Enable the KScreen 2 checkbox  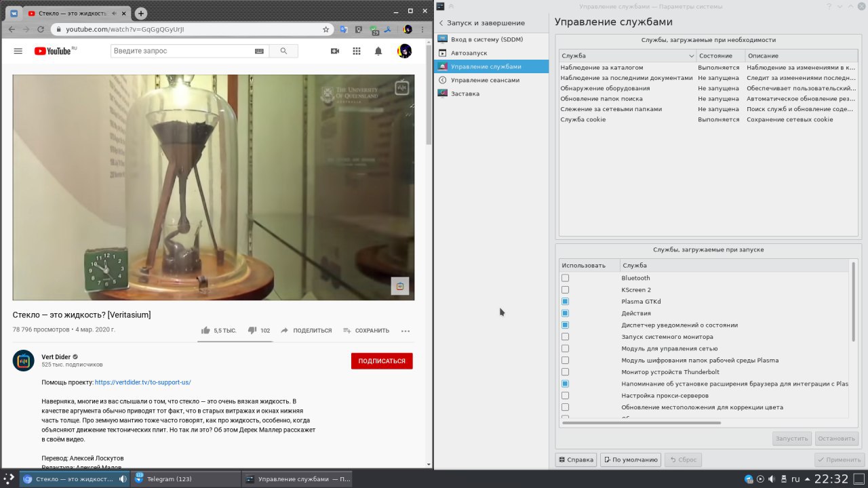point(565,290)
